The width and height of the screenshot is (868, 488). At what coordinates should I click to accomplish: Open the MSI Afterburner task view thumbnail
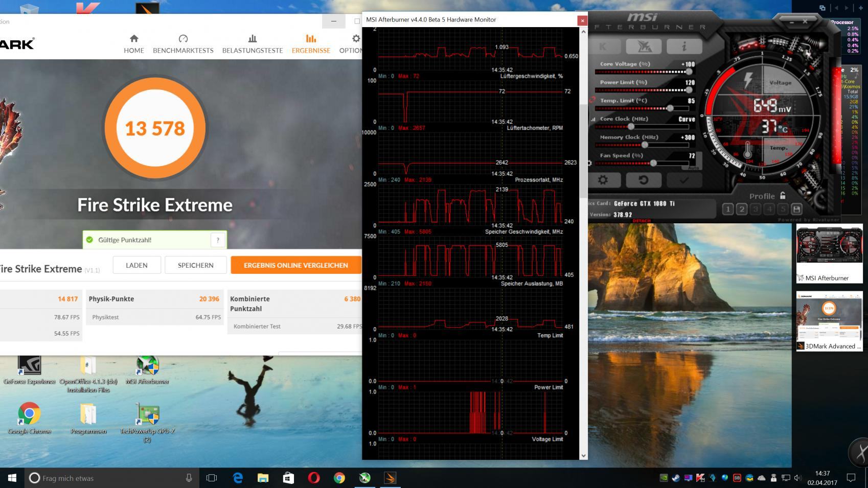click(x=829, y=253)
